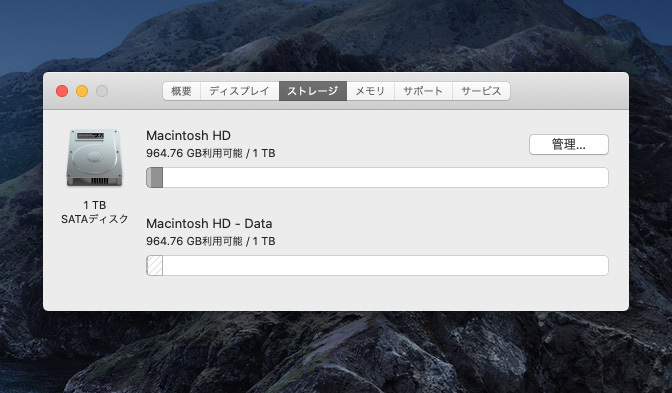Switch to the 概要 tab
The width and height of the screenshot is (672, 393).
tap(181, 91)
